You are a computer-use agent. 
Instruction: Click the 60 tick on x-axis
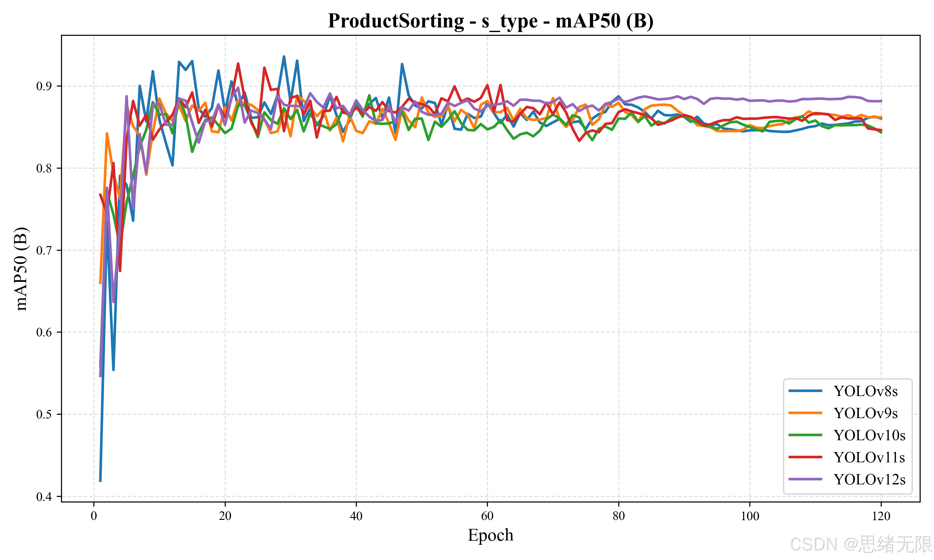pyautogui.click(x=487, y=516)
